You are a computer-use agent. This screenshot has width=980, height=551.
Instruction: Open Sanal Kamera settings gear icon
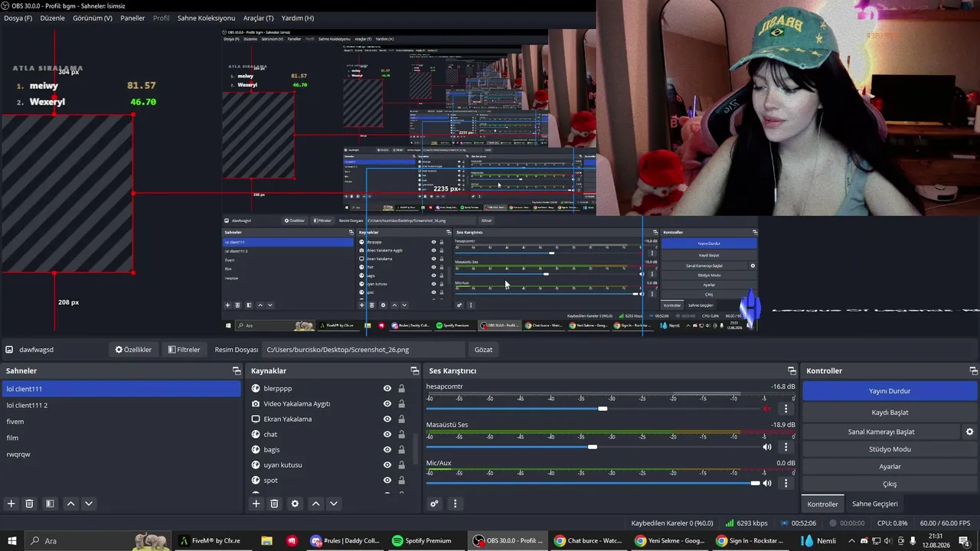point(969,432)
